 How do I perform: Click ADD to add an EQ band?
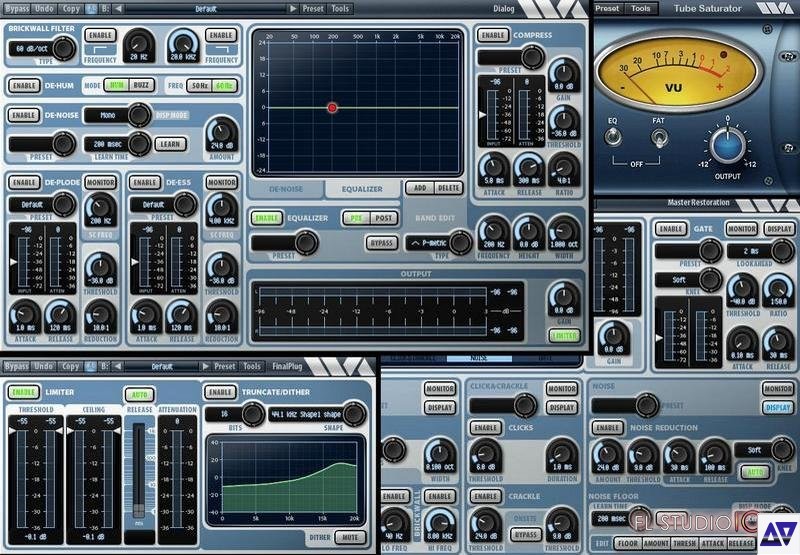pos(420,188)
